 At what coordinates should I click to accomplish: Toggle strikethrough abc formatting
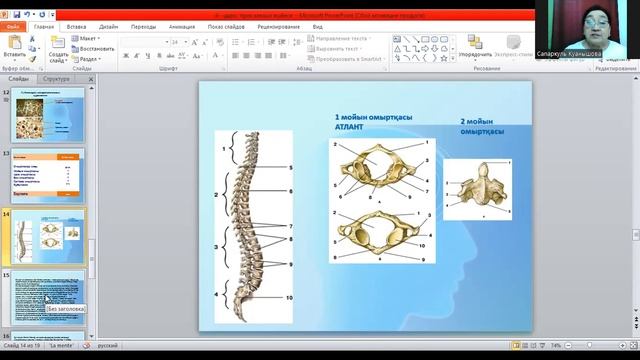pos(170,56)
